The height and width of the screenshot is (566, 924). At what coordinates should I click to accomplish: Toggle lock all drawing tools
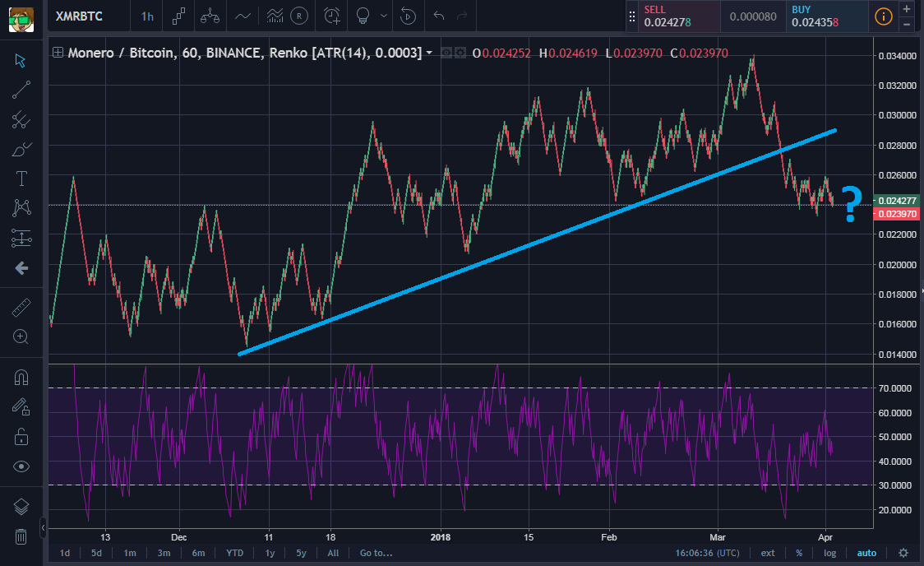(21, 437)
